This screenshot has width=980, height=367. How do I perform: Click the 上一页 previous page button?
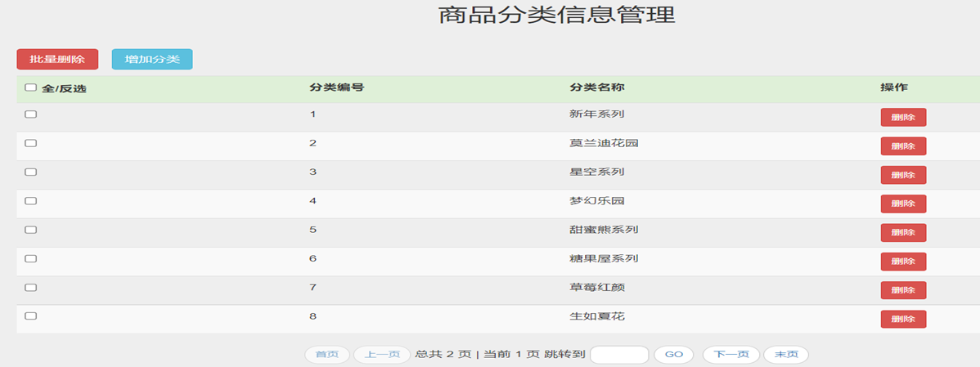point(382,355)
